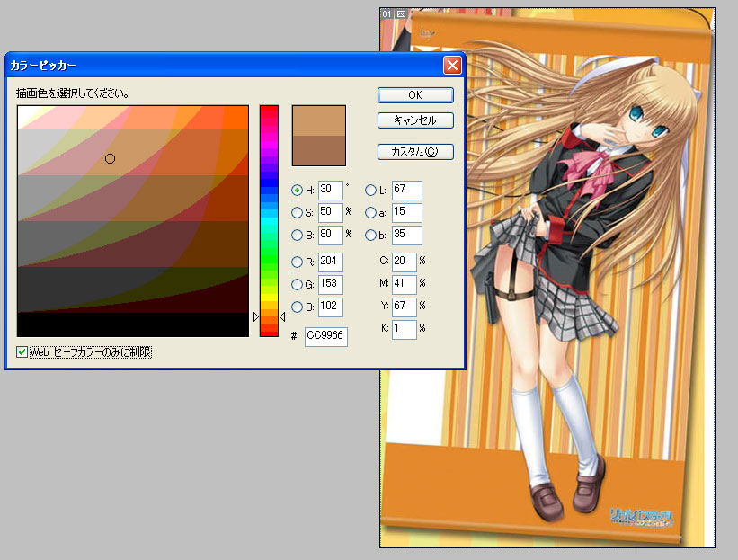Select the B brightness radio button

[x=297, y=235]
